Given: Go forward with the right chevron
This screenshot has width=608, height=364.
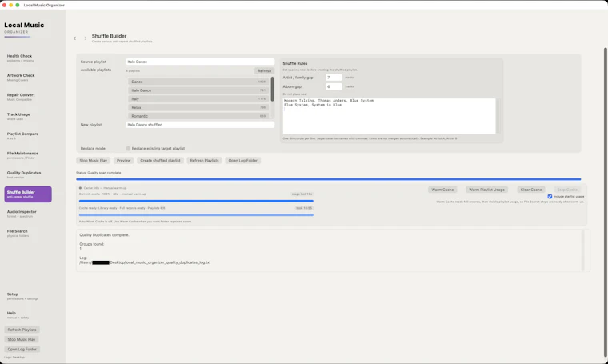Looking at the screenshot, I should pyautogui.click(x=86, y=38).
